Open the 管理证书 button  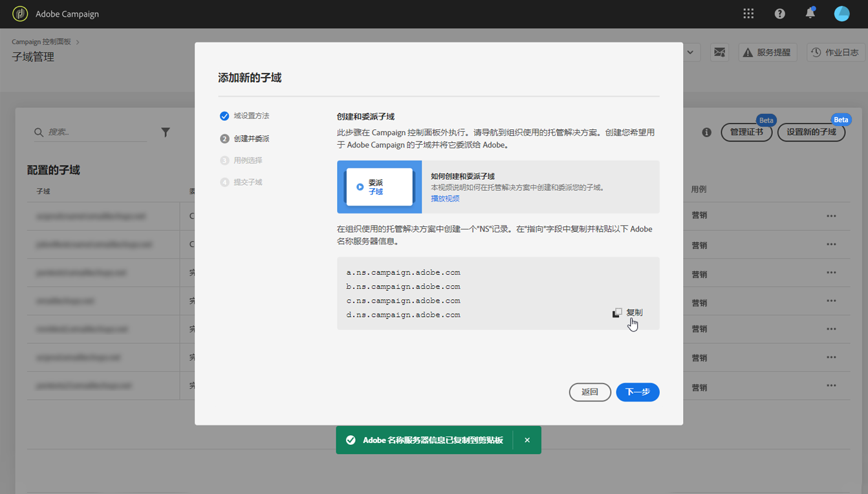(746, 132)
